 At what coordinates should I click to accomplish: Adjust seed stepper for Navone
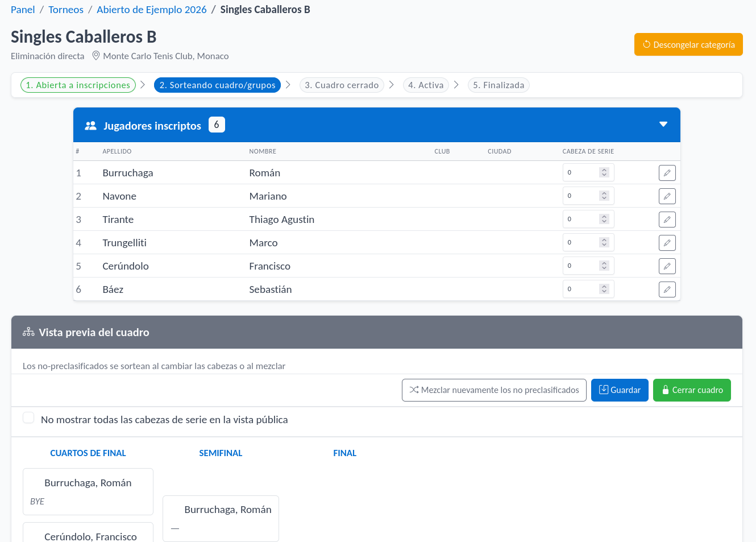[604, 196]
